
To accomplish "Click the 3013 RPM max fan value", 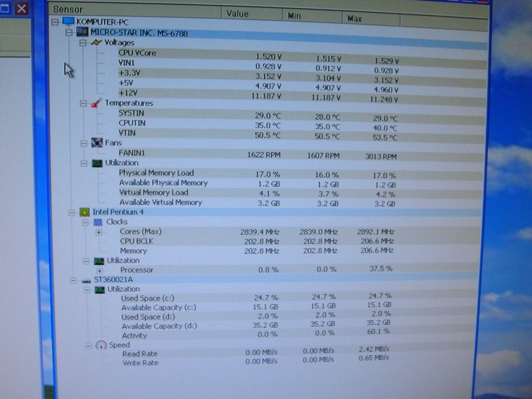I will 380,156.
